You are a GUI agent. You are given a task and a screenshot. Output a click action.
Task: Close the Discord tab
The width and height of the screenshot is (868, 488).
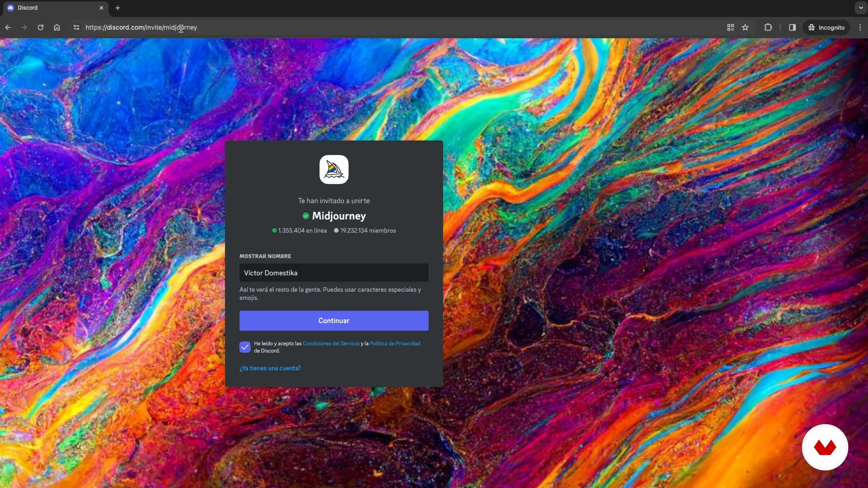pyautogui.click(x=101, y=8)
